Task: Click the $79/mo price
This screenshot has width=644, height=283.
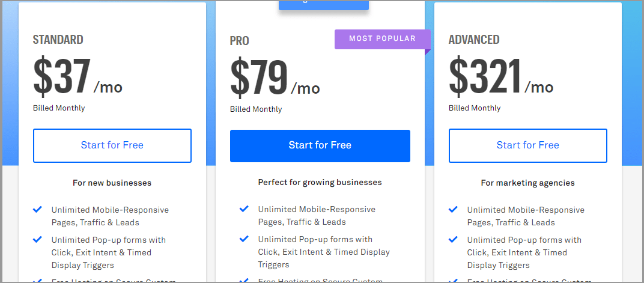Action: tap(275, 79)
